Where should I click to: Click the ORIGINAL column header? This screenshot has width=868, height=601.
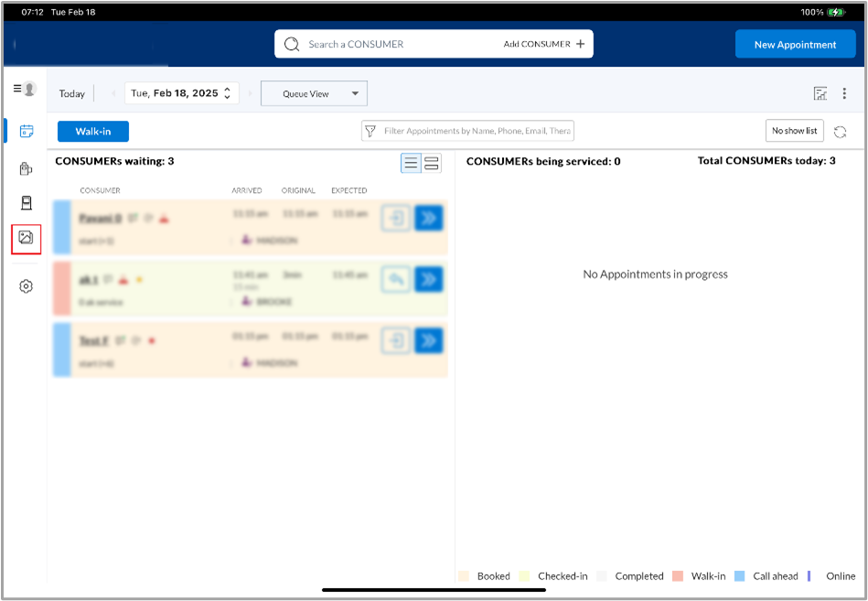298,190
